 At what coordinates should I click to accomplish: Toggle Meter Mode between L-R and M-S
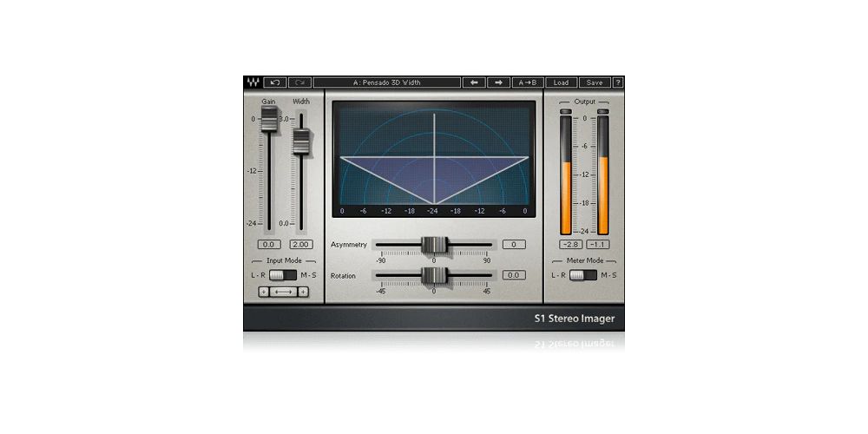[x=583, y=275]
